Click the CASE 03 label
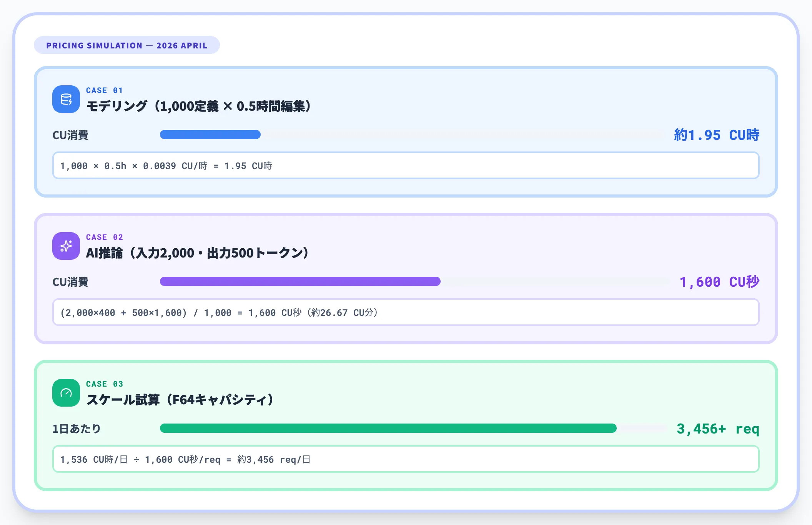 point(104,384)
